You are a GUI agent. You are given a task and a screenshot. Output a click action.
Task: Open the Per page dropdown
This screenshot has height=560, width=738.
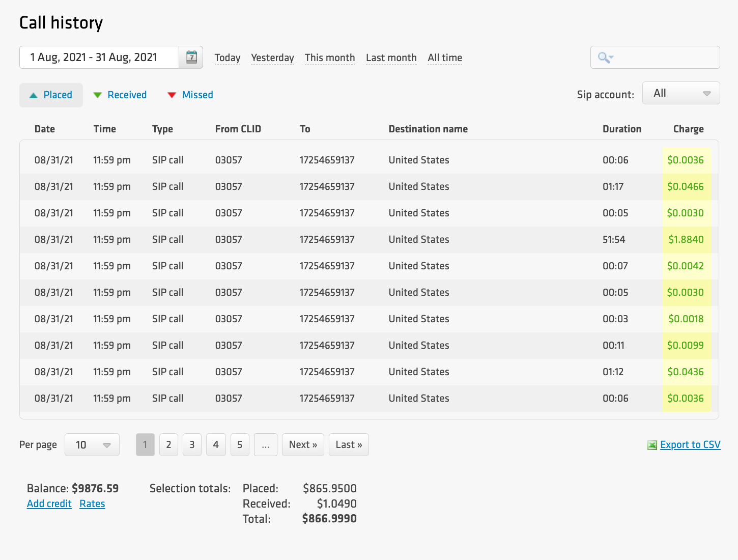92,444
